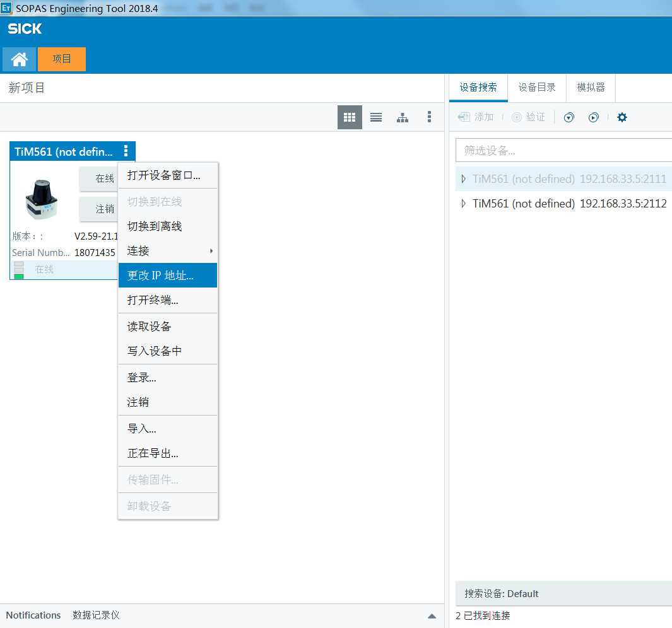Screen dimensions: 672x628
Task: Switch to 设备搜索 tab
Action: (478, 88)
